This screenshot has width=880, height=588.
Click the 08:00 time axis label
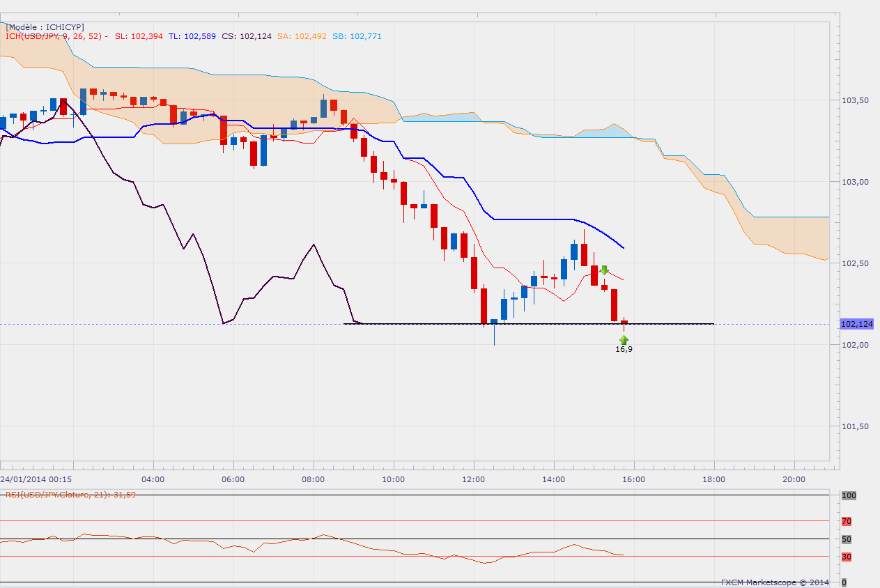pyautogui.click(x=313, y=479)
